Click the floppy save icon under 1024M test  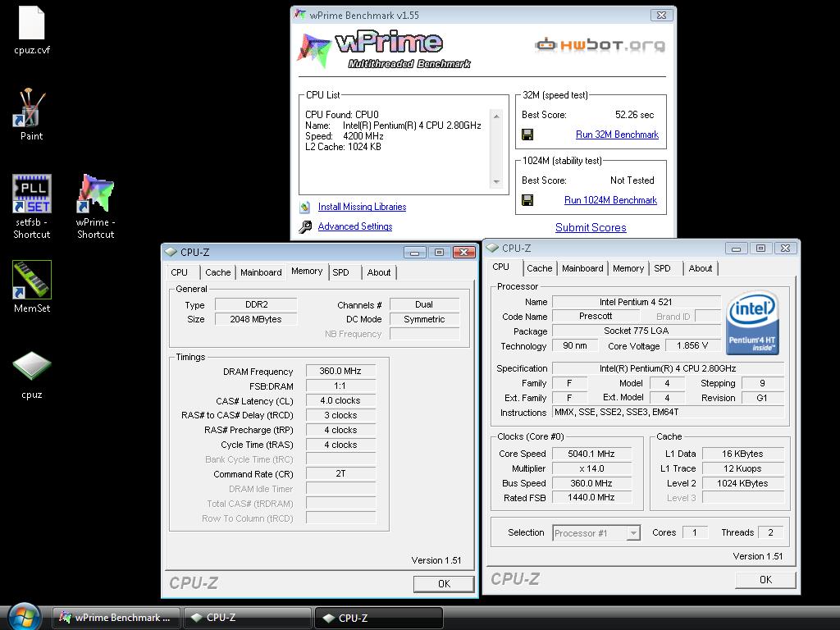[527, 200]
